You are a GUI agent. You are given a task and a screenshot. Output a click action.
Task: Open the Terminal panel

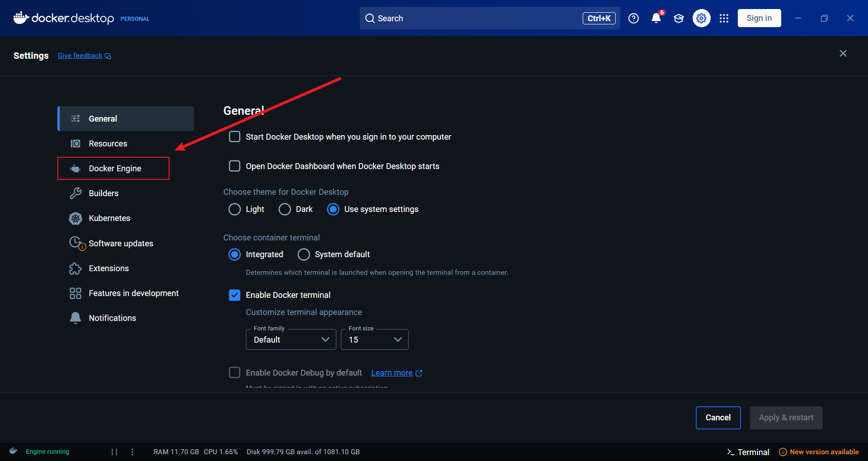[748, 452]
